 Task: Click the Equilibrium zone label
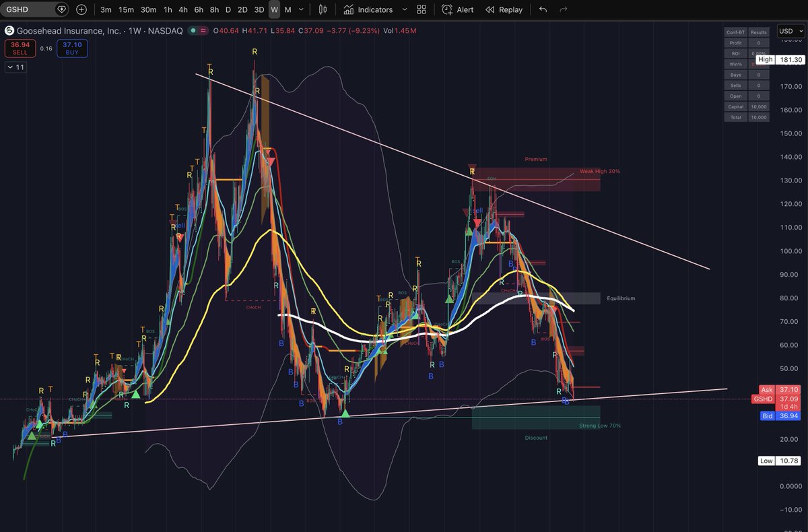pyautogui.click(x=620, y=298)
